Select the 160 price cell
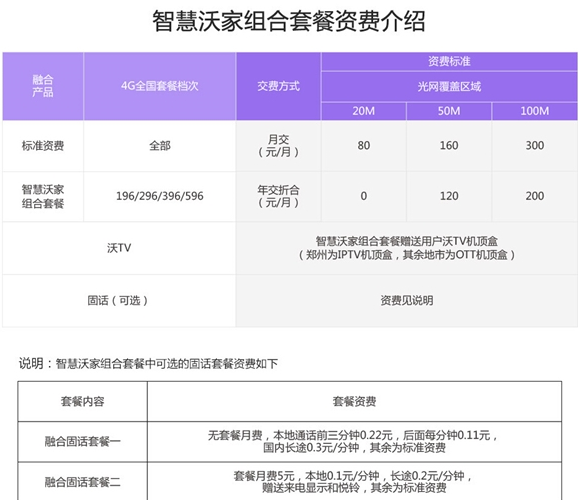 [449, 146]
